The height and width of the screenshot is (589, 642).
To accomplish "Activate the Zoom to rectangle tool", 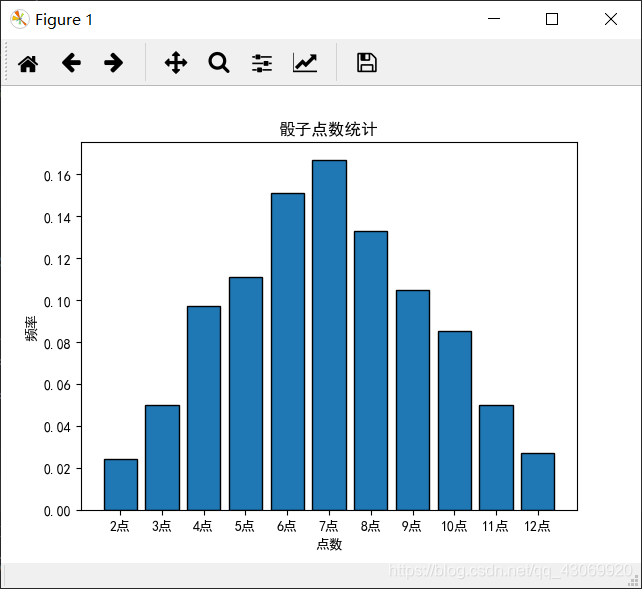I will coord(219,63).
